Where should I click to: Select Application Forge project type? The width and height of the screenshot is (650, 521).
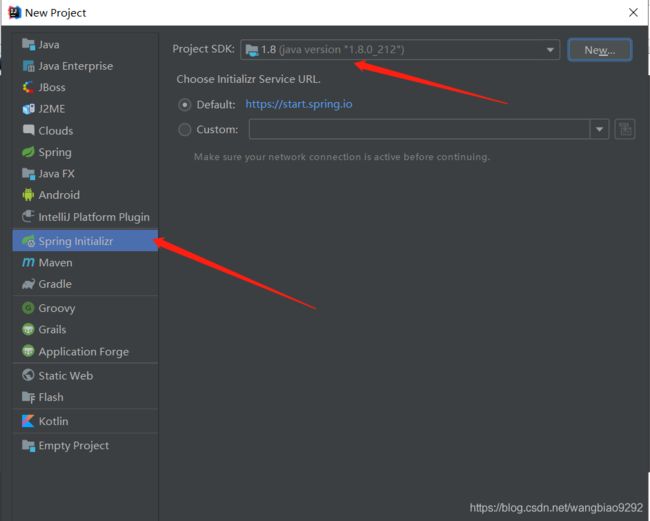pos(85,351)
